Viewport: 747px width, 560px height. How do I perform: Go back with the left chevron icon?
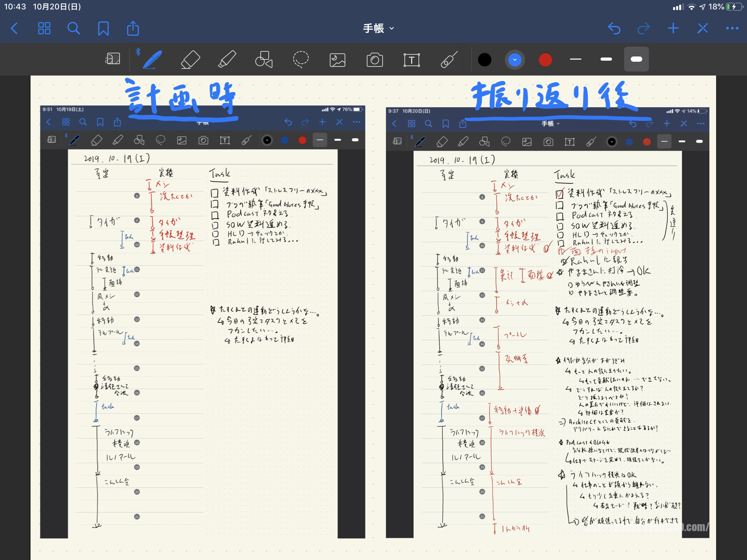(14, 28)
